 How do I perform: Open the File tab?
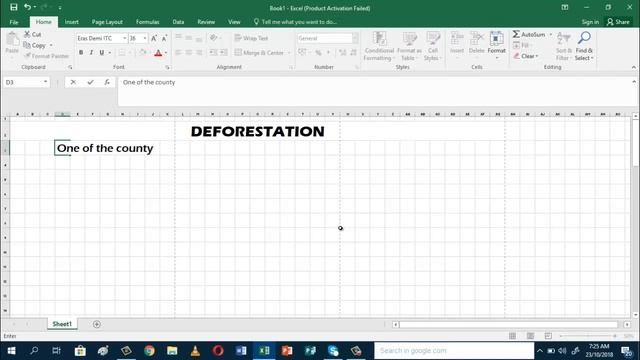[x=14, y=22]
